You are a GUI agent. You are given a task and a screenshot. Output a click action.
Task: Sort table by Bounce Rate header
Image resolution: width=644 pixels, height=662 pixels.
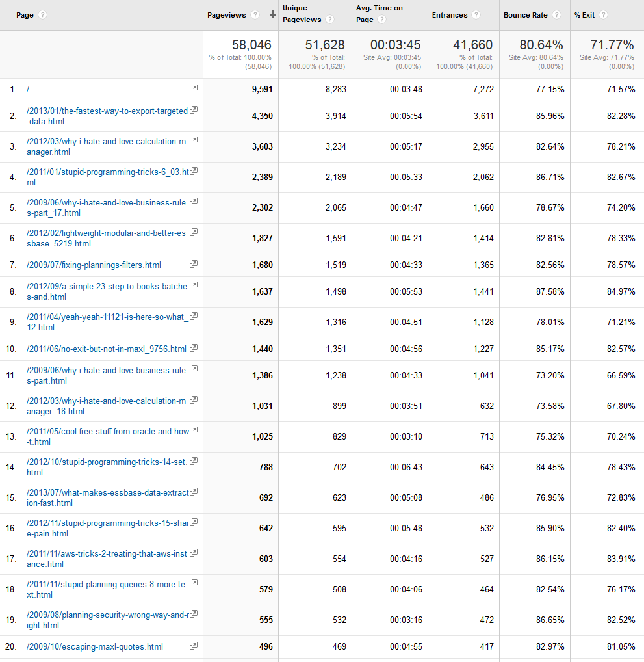pyautogui.click(x=526, y=15)
